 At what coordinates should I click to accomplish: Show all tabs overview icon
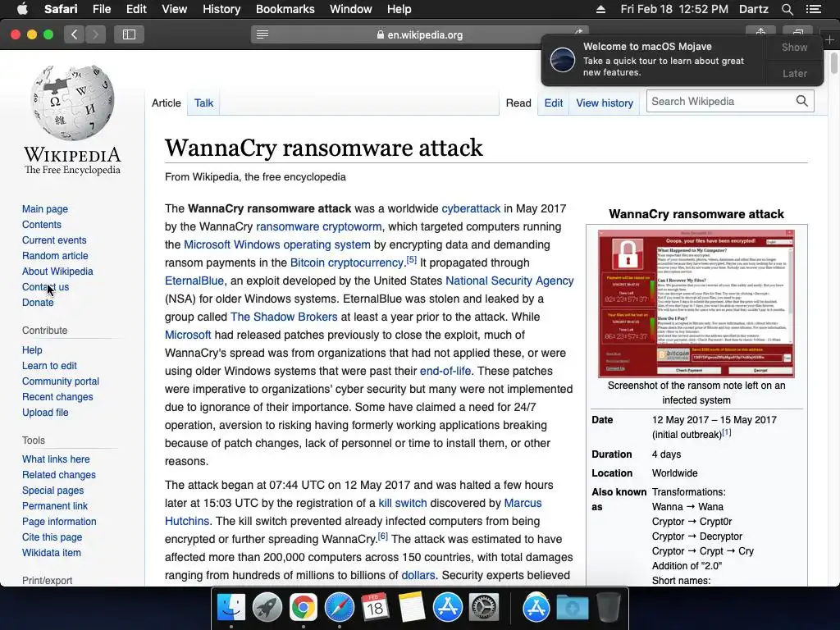point(797,32)
